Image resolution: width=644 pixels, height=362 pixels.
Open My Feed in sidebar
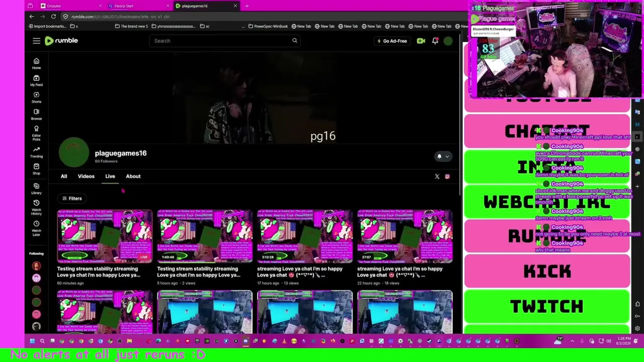[x=36, y=80]
